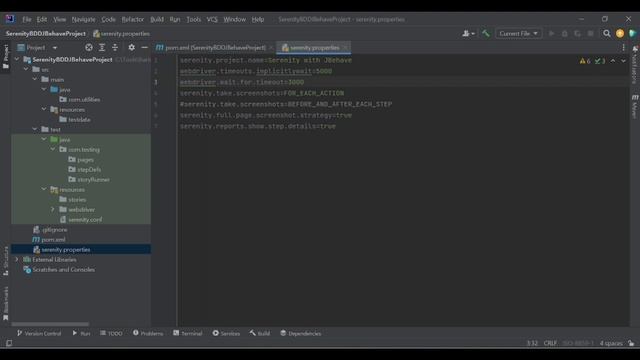Open the Navigate menu
Viewport: 640px width, 360px height.
point(84,20)
